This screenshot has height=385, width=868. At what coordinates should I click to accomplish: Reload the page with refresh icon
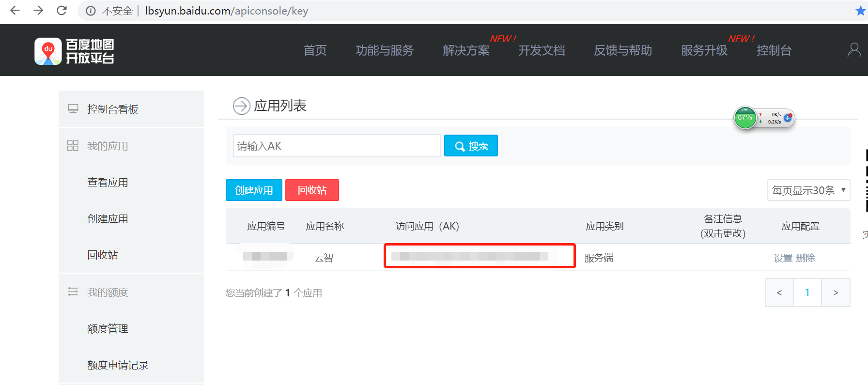[x=62, y=10]
